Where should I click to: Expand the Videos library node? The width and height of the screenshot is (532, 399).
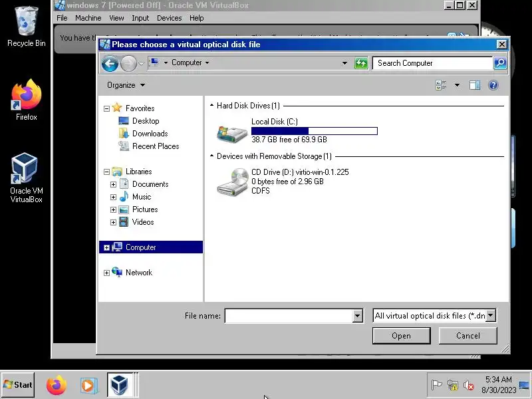click(113, 223)
